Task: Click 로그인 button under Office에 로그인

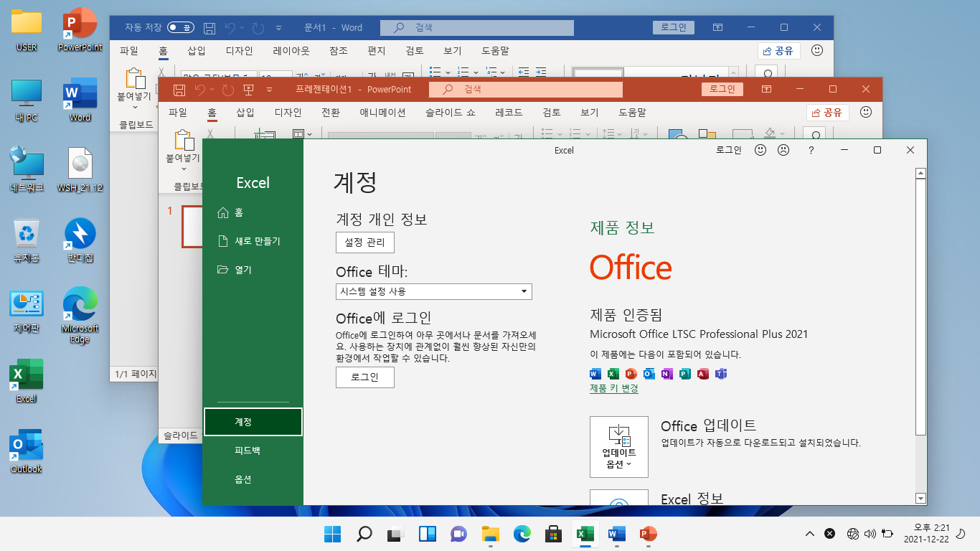Action: (365, 377)
